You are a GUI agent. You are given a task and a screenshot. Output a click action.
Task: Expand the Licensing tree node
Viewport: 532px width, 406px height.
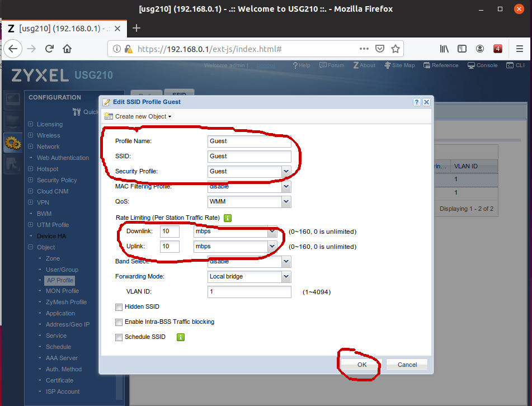click(x=31, y=124)
